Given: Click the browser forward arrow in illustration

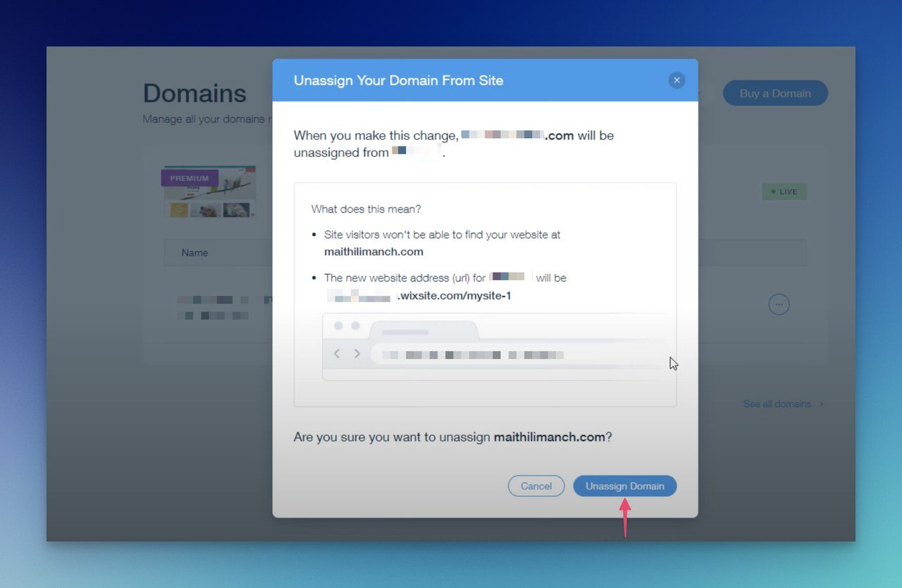Looking at the screenshot, I should pyautogui.click(x=357, y=354).
